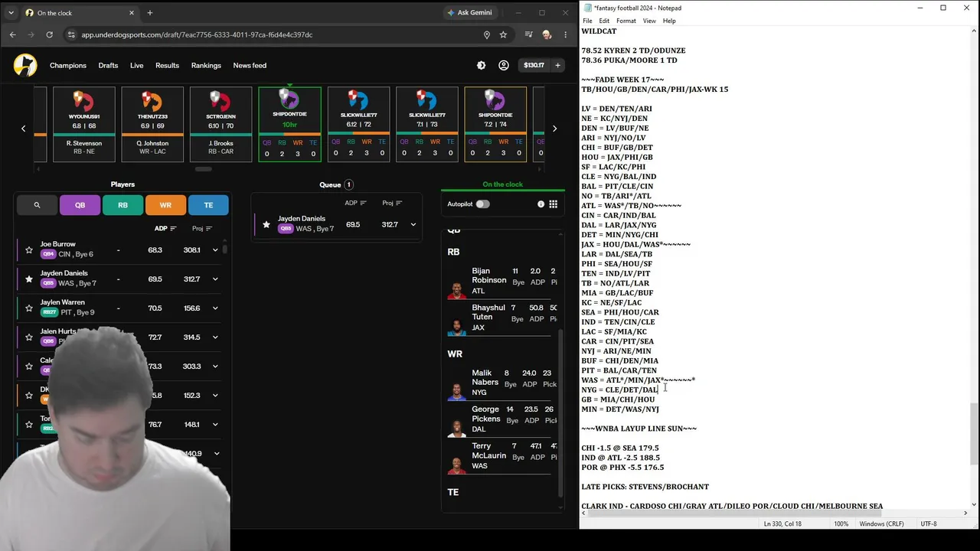The width and height of the screenshot is (980, 551).
Task: Select WYOUNUS91 R. Stevenson draft card
Action: tap(83, 124)
